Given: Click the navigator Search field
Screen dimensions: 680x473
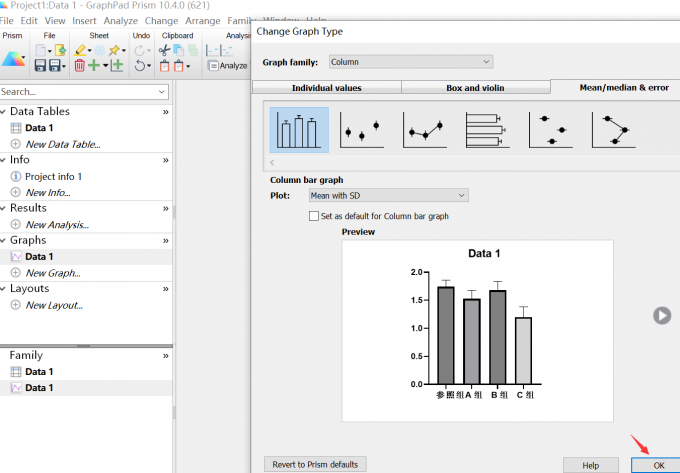Looking at the screenshot, I should pos(80,92).
